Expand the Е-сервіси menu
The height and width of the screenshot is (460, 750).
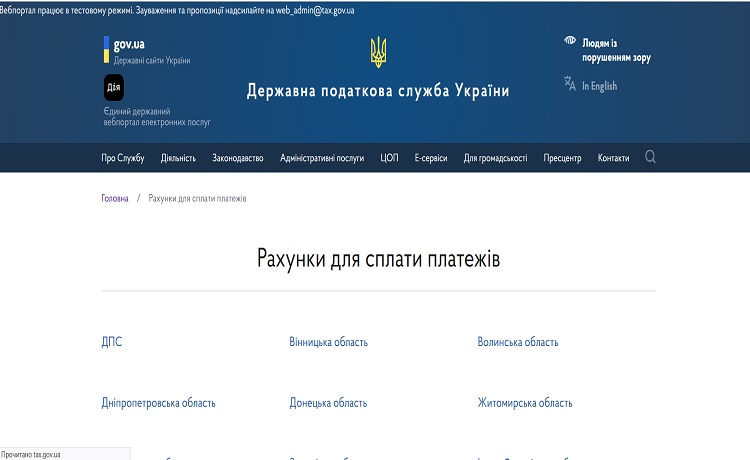click(431, 158)
